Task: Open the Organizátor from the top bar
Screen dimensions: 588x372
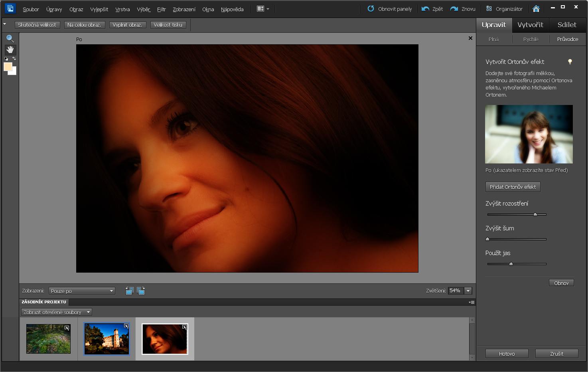Action: click(504, 9)
